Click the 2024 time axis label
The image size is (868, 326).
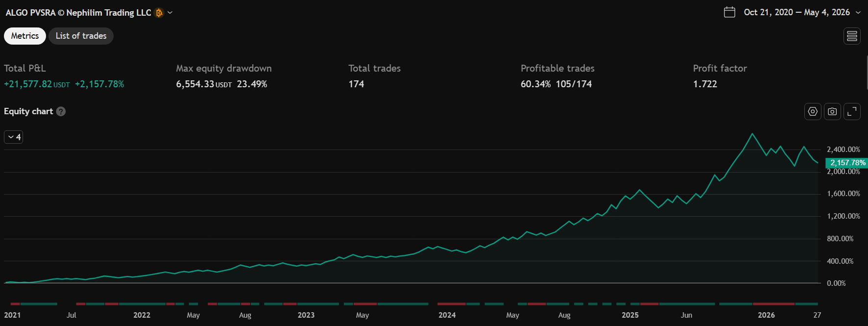447,315
